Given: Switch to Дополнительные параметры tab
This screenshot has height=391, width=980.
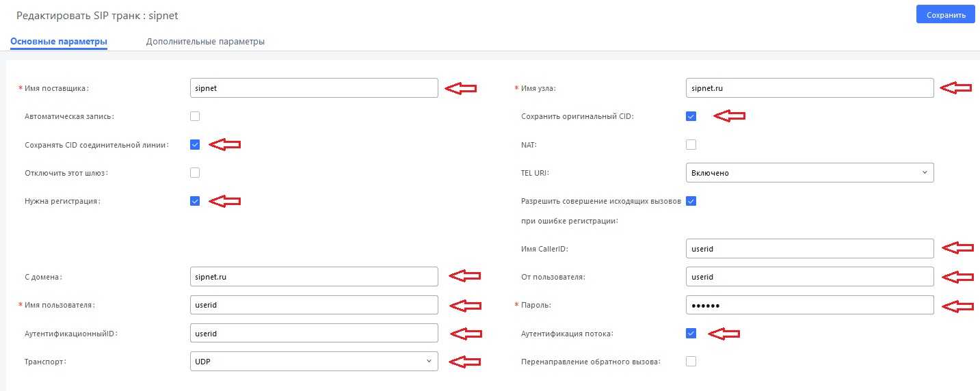Looking at the screenshot, I should pos(205,42).
